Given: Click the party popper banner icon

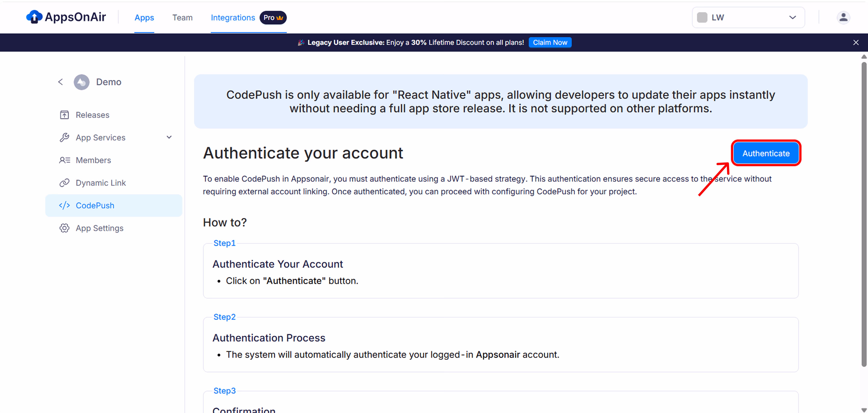Looking at the screenshot, I should 301,43.
